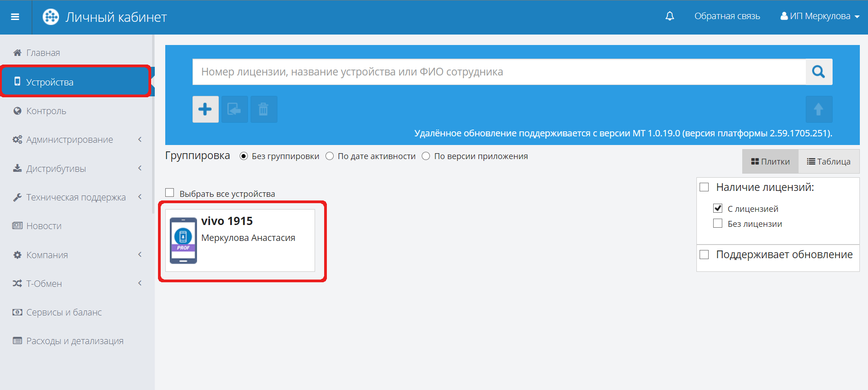Image resolution: width=868 pixels, height=390 pixels.
Task: Select По версии приложения grouping
Action: click(x=426, y=156)
